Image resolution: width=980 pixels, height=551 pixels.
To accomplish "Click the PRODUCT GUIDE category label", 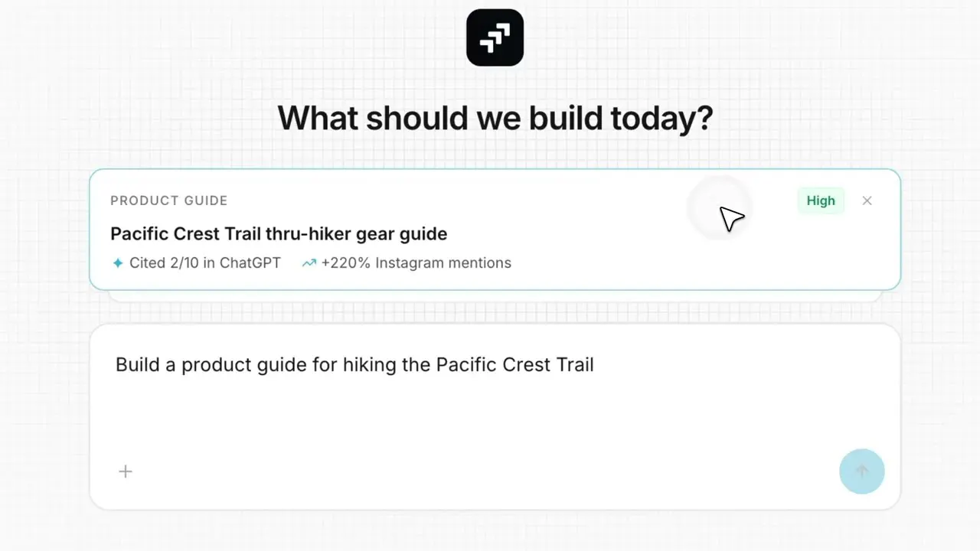I will [x=169, y=201].
